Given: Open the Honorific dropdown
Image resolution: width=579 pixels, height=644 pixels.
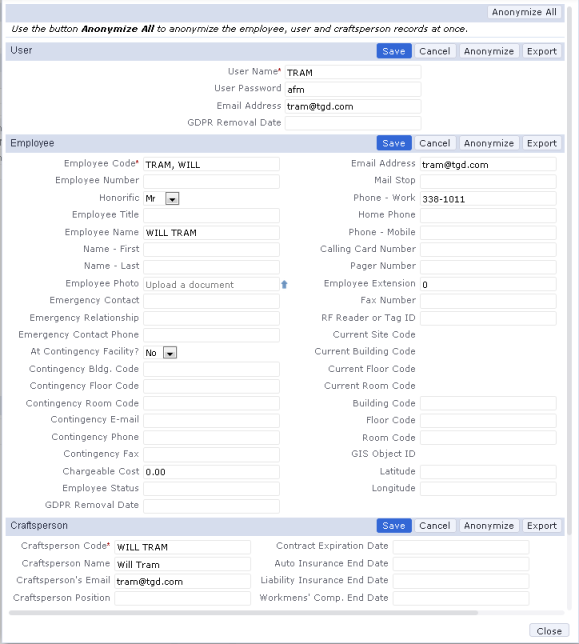Looking at the screenshot, I should (172, 199).
